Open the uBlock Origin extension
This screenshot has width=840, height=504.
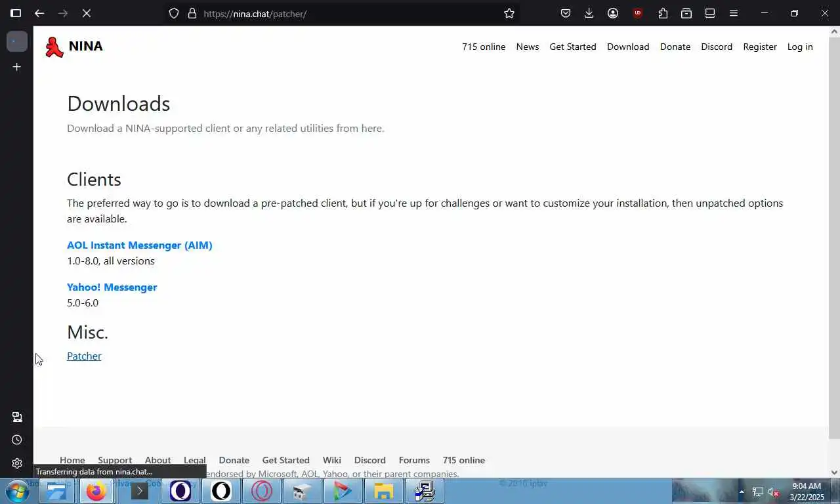637,13
